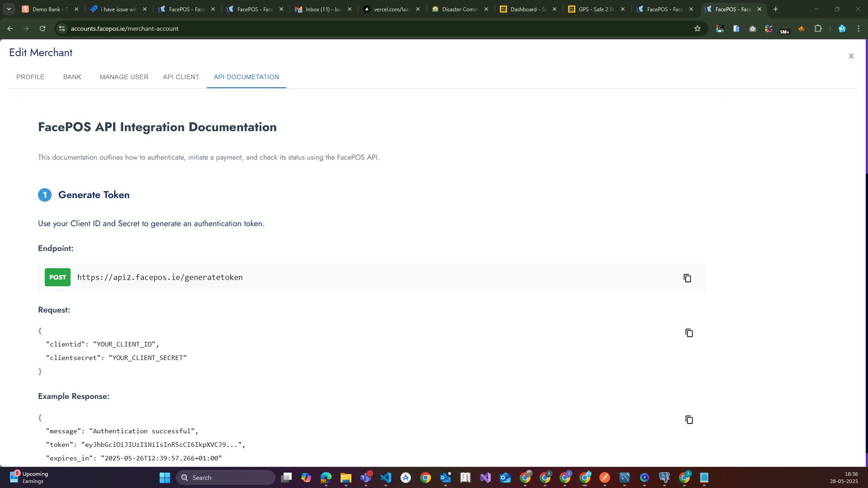The width and height of the screenshot is (868, 488).
Task: Copy the Request JSON body
Action: [689, 333]
